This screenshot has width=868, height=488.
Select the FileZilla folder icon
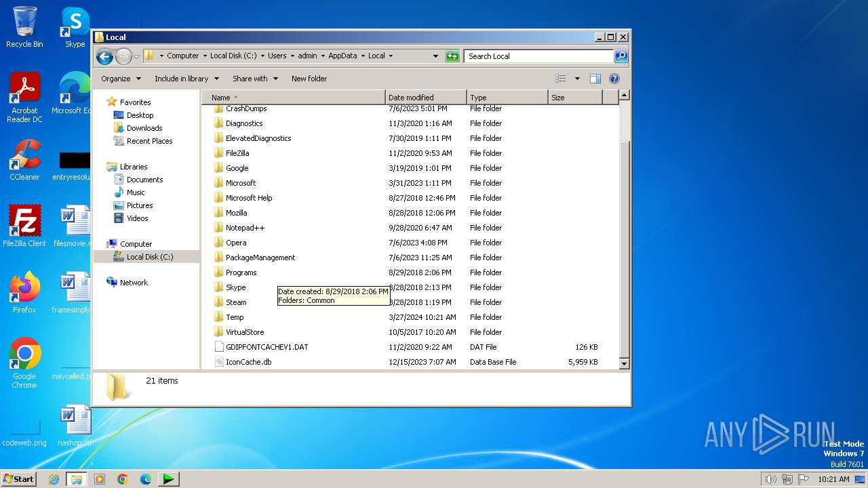pyautogui.click(x=218, y=153)
